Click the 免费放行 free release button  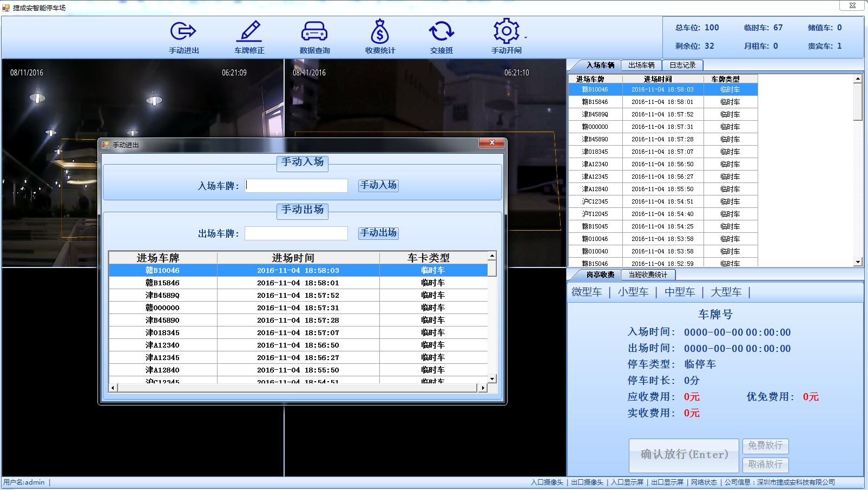click(x=765, y=446)
